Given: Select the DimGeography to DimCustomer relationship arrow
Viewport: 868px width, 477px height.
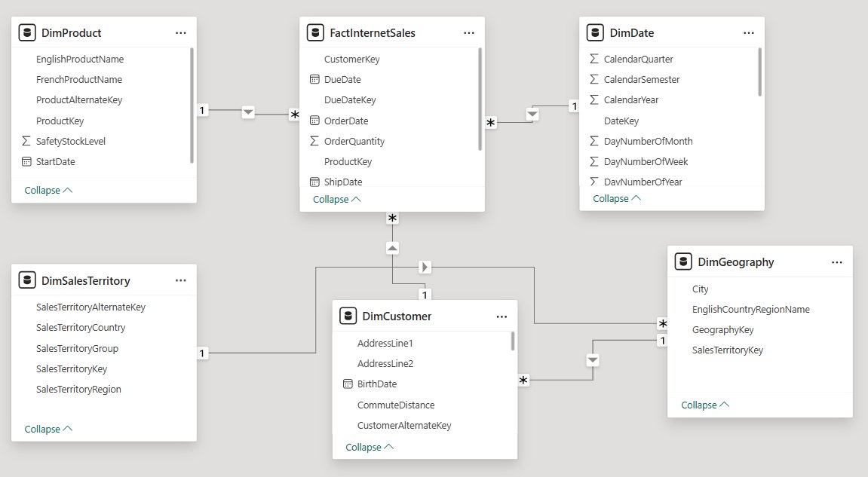Looking at the screenshot, I should [x=592, y=360].
